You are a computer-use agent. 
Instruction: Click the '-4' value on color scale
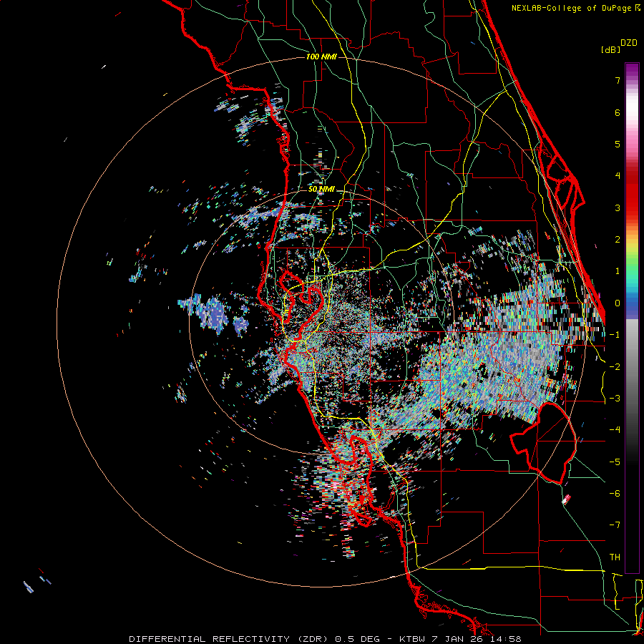coord(615,430)
